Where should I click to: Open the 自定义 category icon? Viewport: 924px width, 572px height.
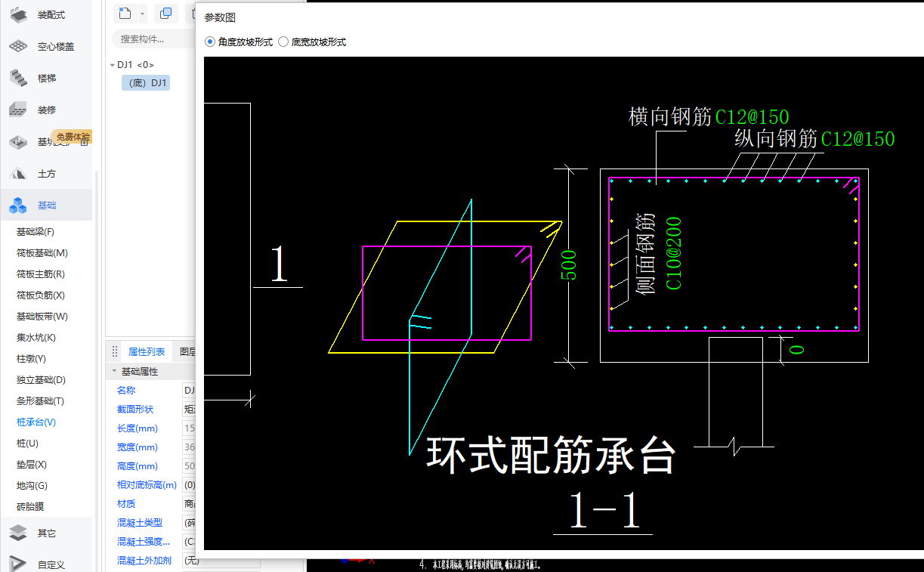(18, 564)
